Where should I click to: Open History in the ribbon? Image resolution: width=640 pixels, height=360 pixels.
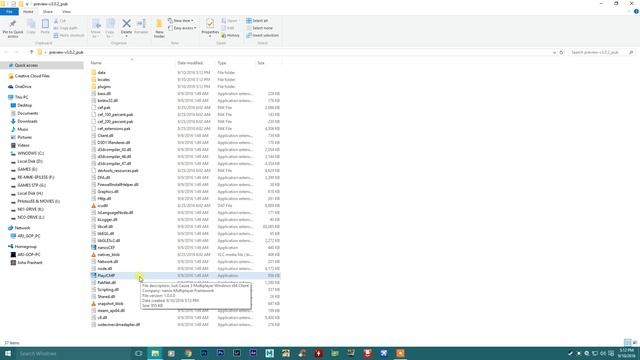click(x=231, y=36)
